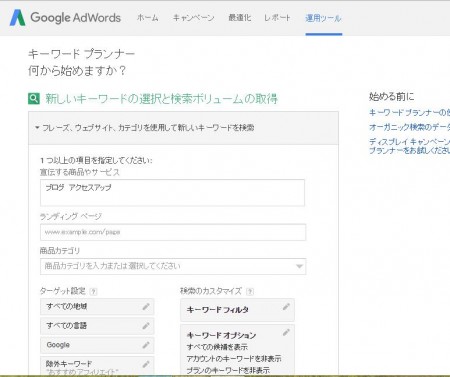Click the 新しいキーワードの選択と検索ボリュームの取得 heading
The width and height of the screenshot is (450, 377).
(161, 99)
